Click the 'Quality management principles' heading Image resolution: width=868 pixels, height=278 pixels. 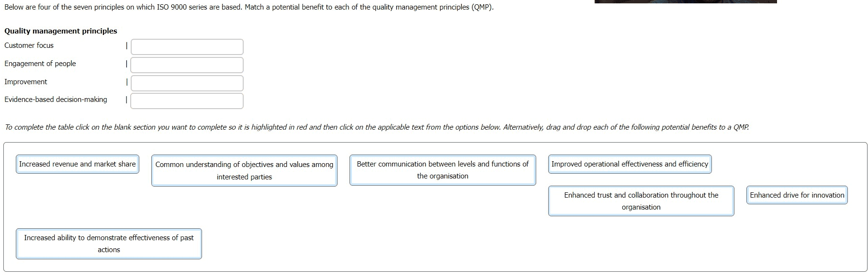(x=61, y=31)
